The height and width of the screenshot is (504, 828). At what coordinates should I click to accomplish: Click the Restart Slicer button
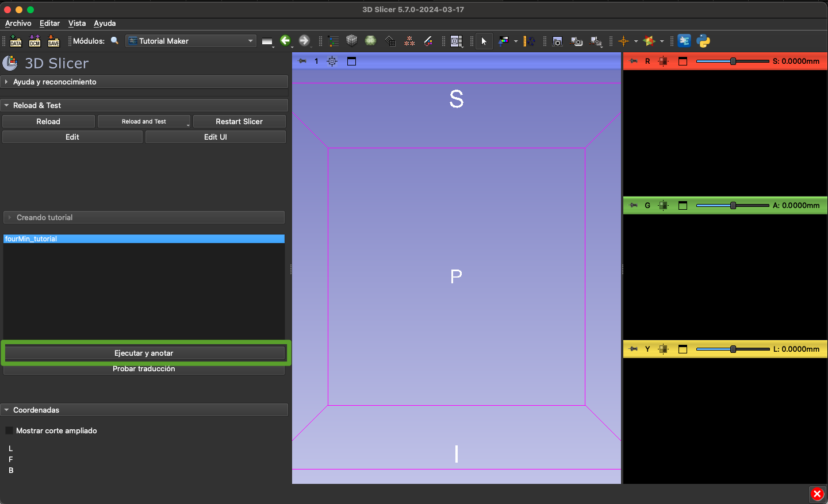pos(239,121)
